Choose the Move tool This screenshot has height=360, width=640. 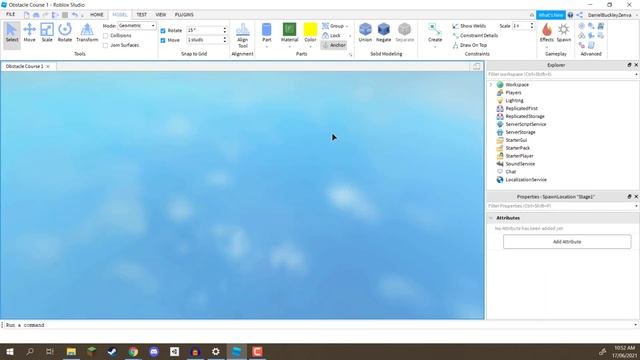[29, 33]
